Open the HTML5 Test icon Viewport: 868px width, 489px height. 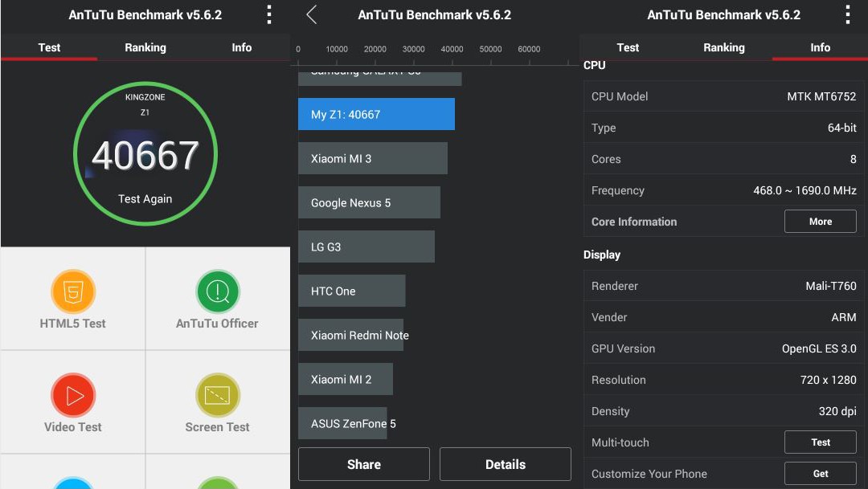(73, 291)
